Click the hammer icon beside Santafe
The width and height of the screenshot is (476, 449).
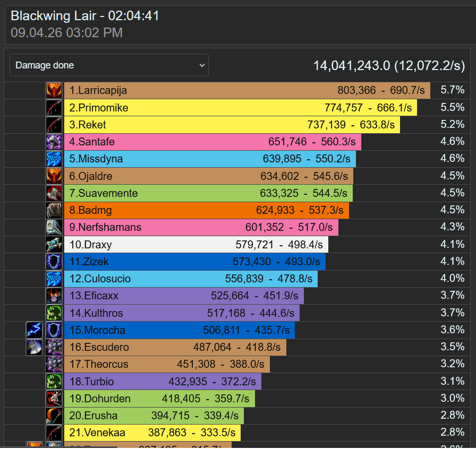tap(54, 142)
